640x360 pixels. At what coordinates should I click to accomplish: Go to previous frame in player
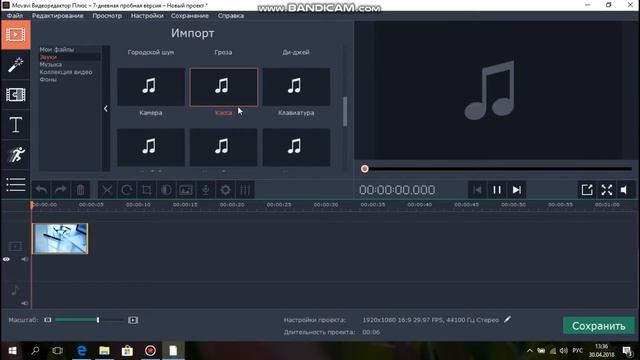[477, 190]
